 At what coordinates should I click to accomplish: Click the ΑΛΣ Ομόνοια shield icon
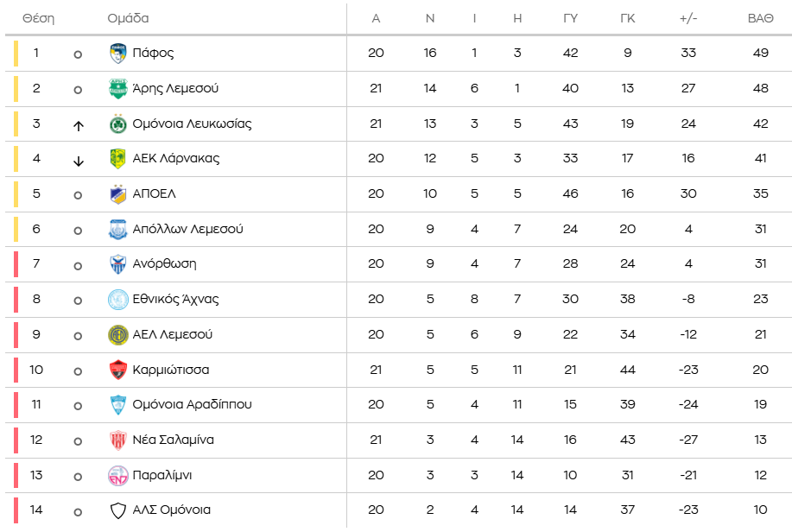118,510
